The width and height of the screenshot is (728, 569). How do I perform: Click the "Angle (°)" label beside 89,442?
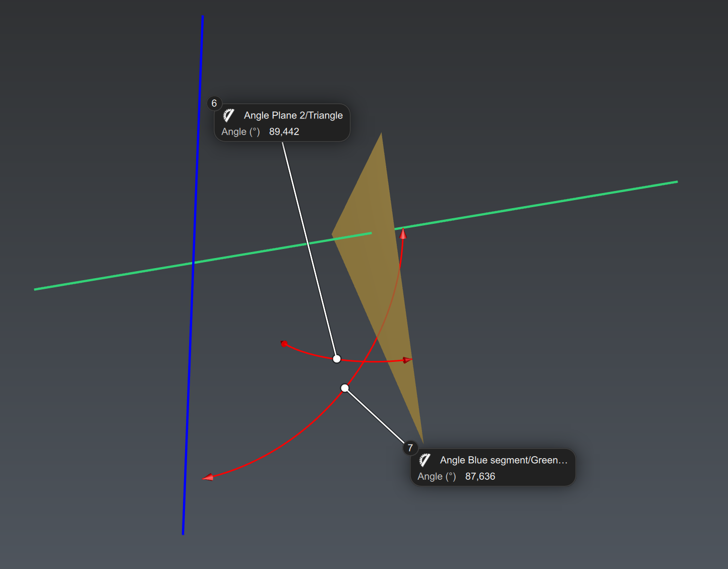point(240,132)
